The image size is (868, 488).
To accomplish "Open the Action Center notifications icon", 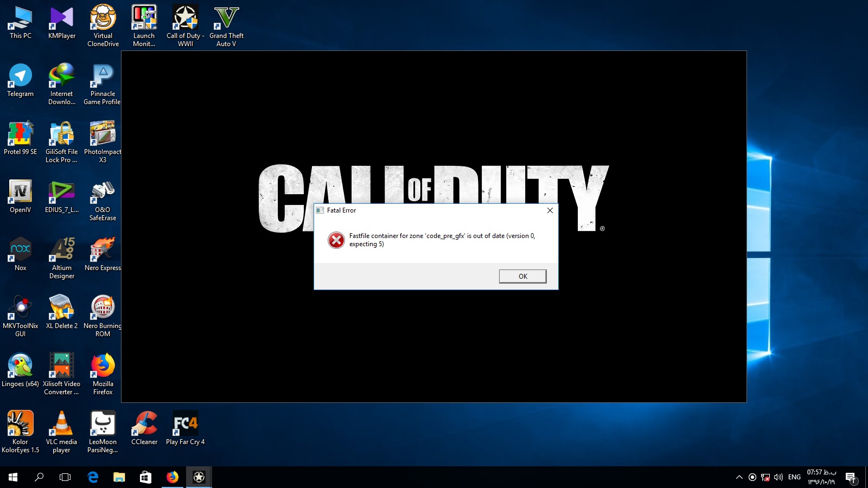I will tap(850, 477).
